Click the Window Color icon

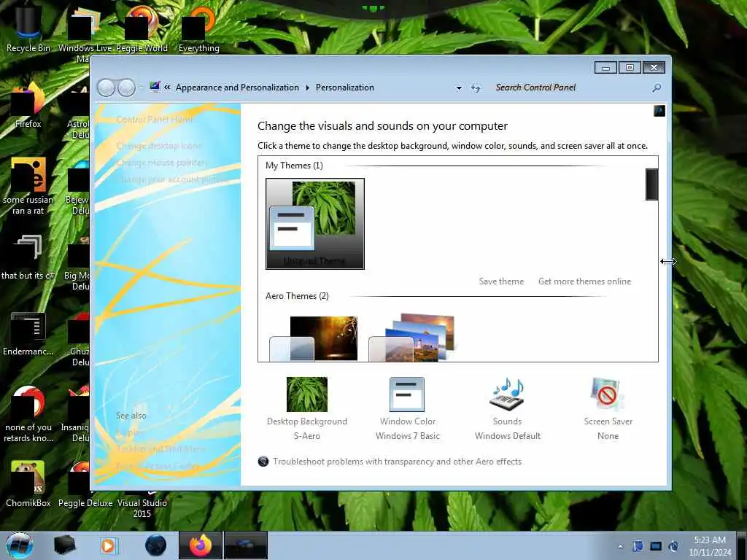(x=407, y=394)
